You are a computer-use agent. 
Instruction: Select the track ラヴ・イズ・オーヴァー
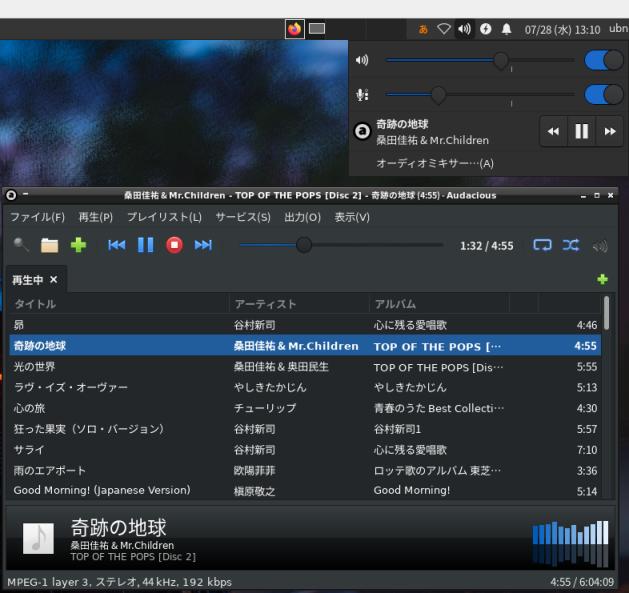coord(305,387)
